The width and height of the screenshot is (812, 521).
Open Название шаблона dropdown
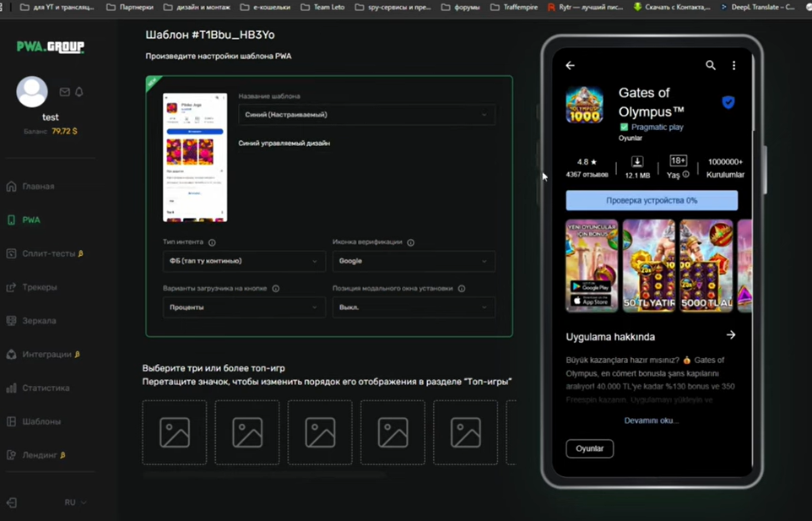[366, 115]
